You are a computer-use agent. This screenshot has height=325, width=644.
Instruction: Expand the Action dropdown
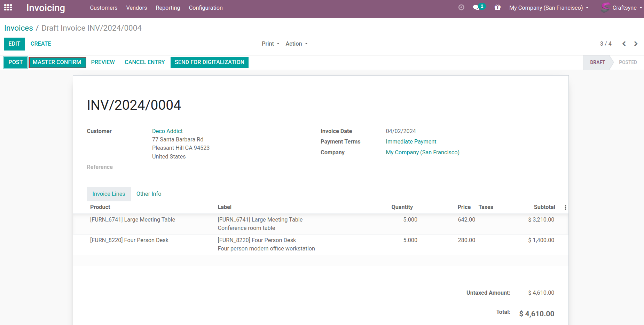(297, 44)
